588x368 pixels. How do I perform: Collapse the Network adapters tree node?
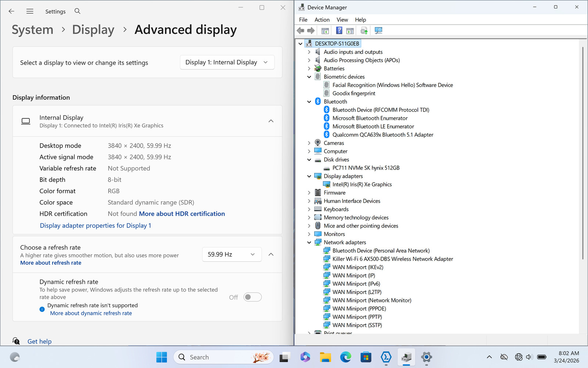309,243
